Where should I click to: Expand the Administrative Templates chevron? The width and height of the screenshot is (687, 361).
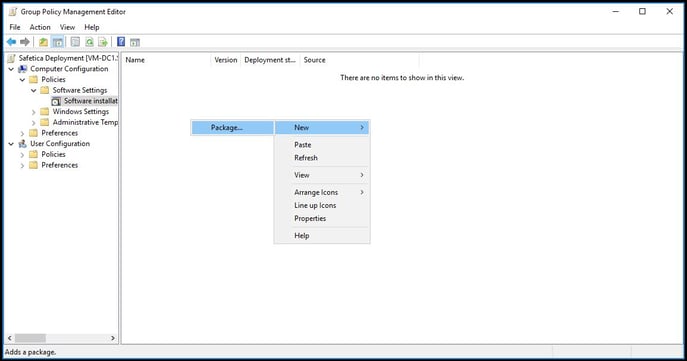tap(34, 123)
